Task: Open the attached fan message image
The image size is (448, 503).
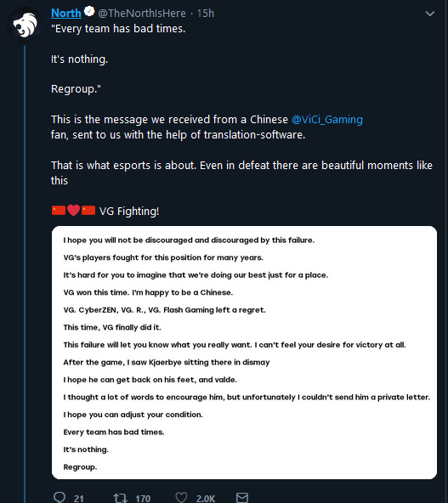Action: pyautogui.click(x=244, y=353)
